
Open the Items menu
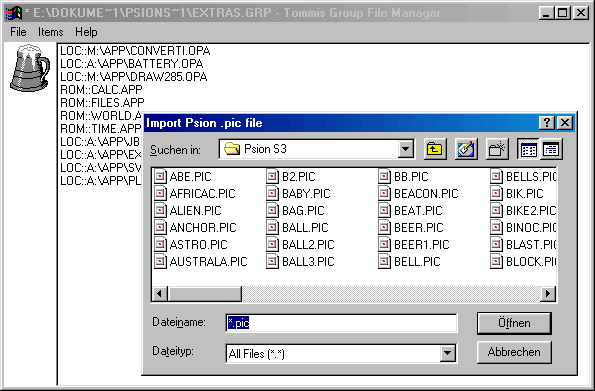[x=50, y=32]
